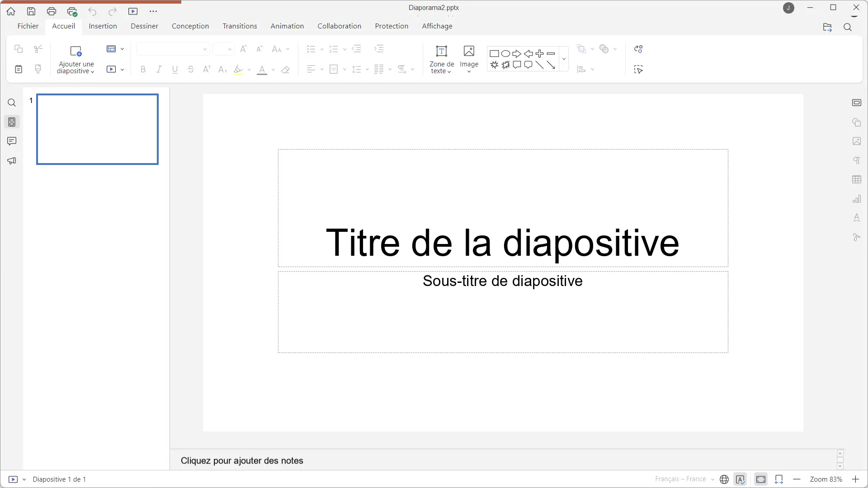The width and height of the screenshot is (868, 488).
Task: Toggle Underline formatting
Action: click(x=175, y=70)
